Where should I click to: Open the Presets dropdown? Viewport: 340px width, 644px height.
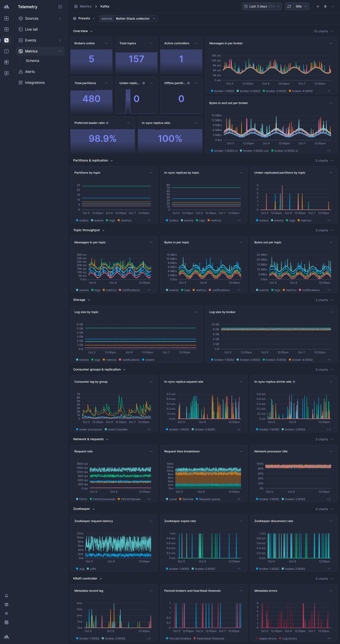tap(84, 18)
